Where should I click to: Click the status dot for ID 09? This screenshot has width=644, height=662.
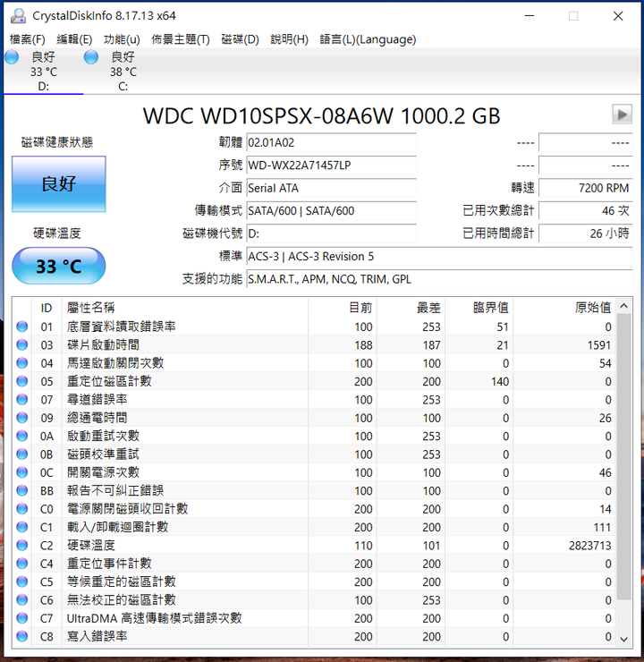point(22,418)
